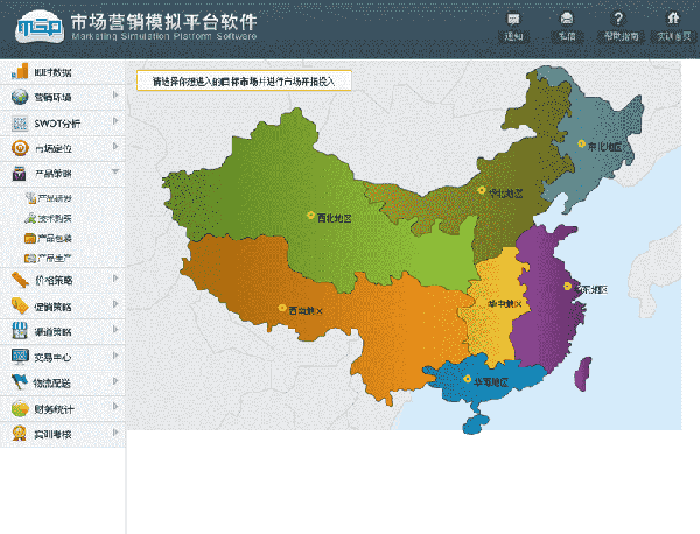700x534 pixels.
Task: Click the SWOT分析 icon in sidebar
Action: coord(19,123)
